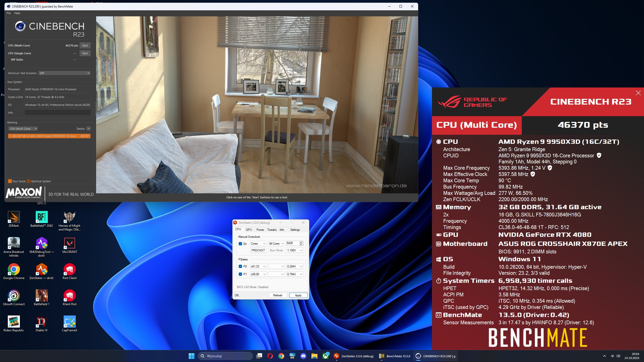Uncheck the P1 PState checkbox

click(x=240, y=274)
